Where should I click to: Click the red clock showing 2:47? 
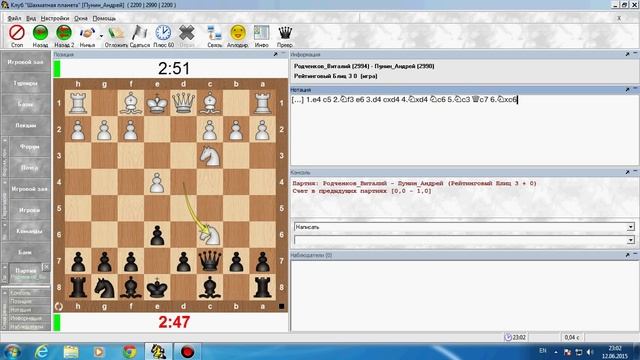pos(174,322)
